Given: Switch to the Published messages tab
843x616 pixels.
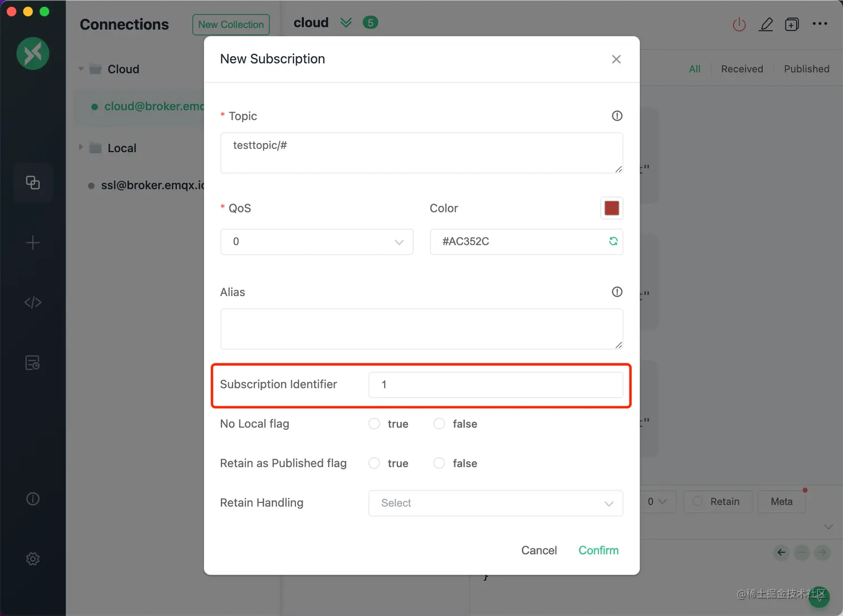Looking at the screenshot, I should [806, 69].
